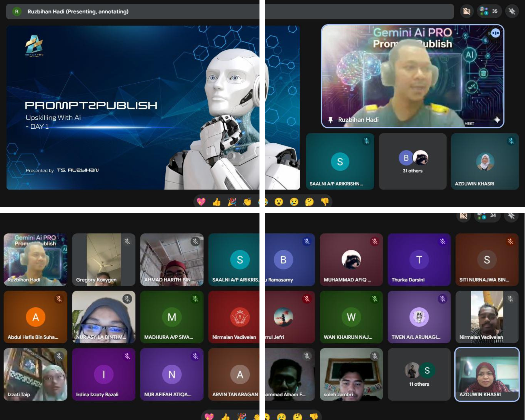Select the Irdina Izzaty Razali participant tile

[x=104, y=374]
